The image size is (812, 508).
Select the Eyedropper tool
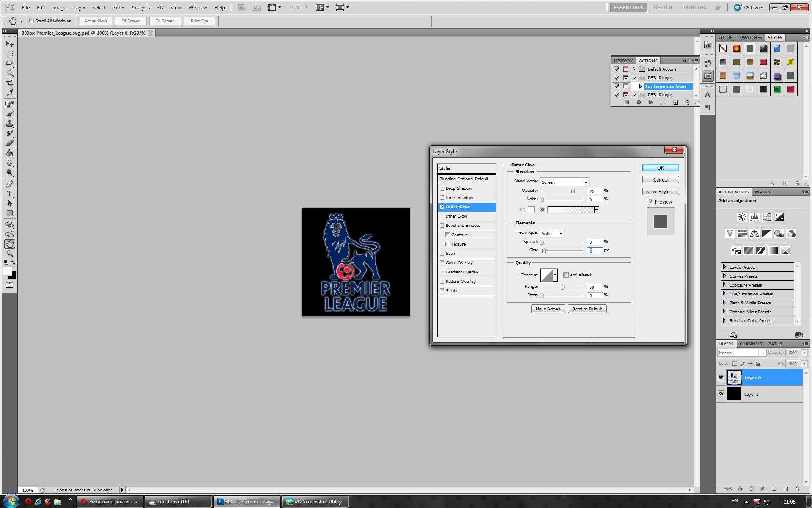click(x=10, y=93)
